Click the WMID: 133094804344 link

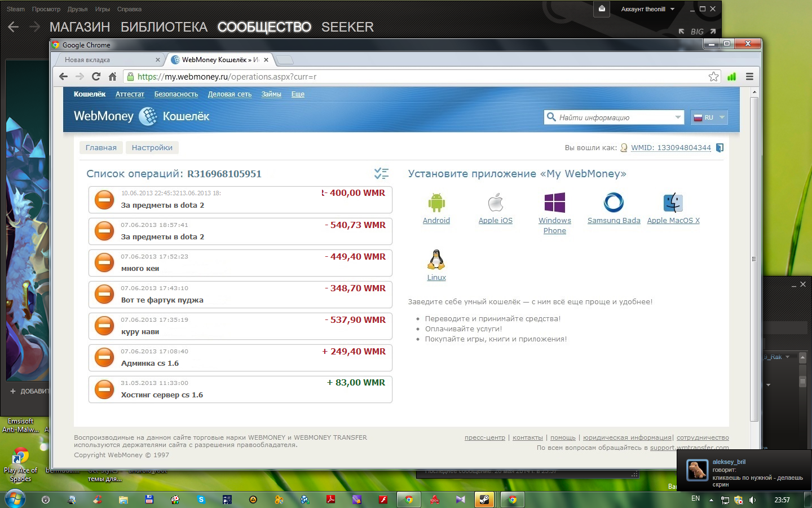point(671,148)
